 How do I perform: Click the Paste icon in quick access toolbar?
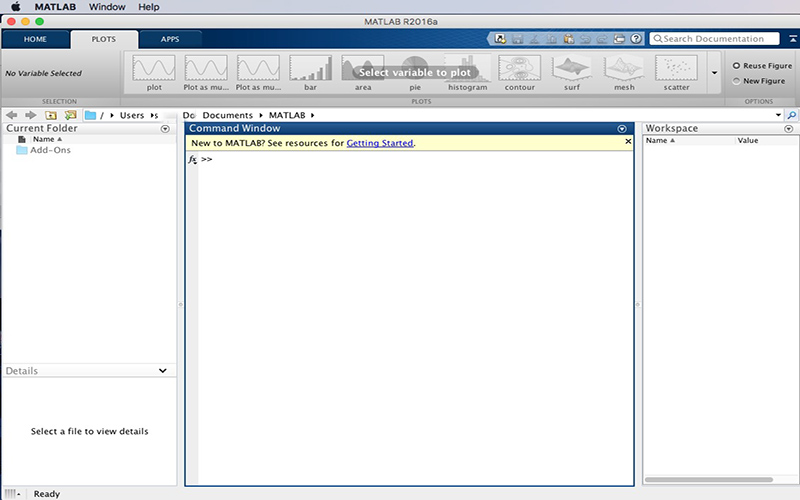click(x=568, y=39)
